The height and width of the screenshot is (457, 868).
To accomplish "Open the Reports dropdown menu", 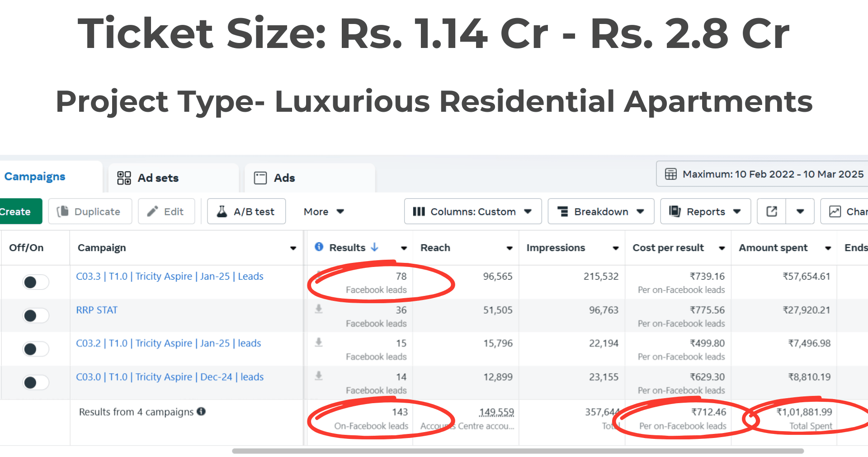I will point(705,211).
